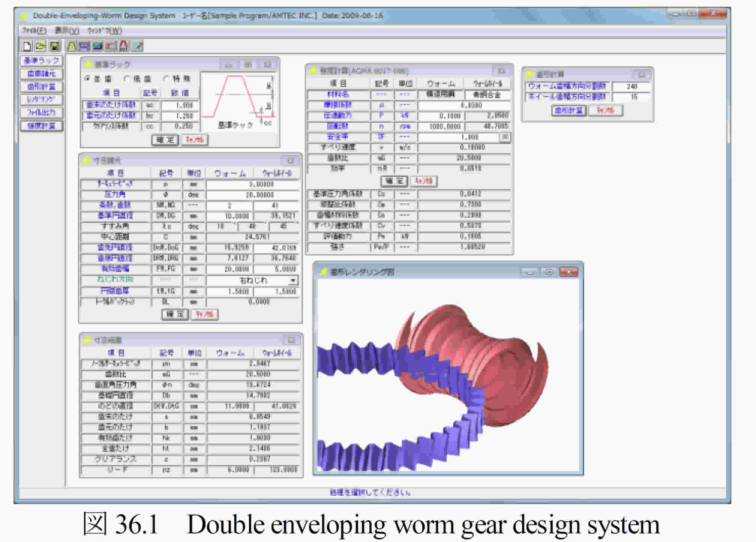Click the blue 歯形計算 button in tooth calculation window
756x542 pixels.
point(569,110)
